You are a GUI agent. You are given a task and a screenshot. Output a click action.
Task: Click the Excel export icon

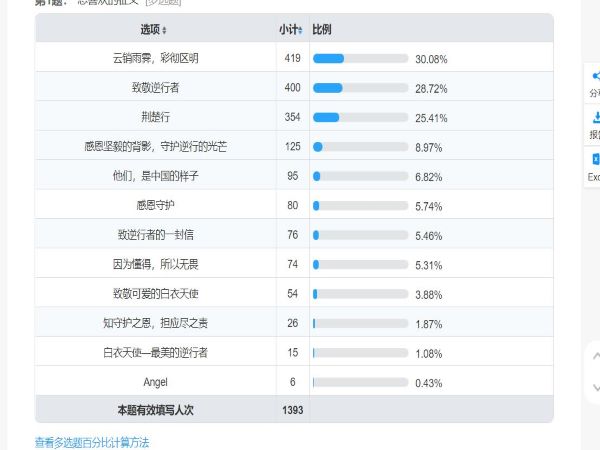pos(596,159)
